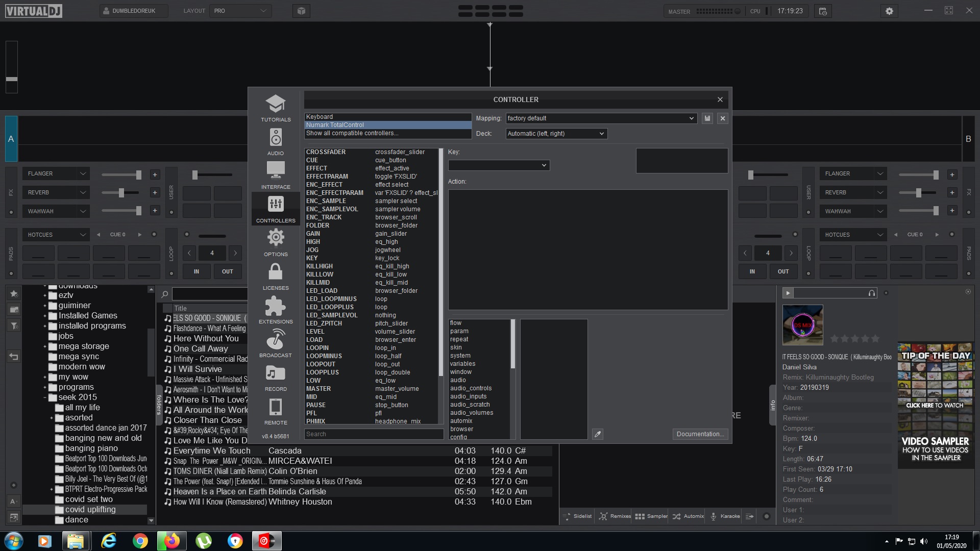Viewport: 980px width, 551px height.
Task: Select the CROSSFADER mapping row
Action: click(x=372, y=152)
